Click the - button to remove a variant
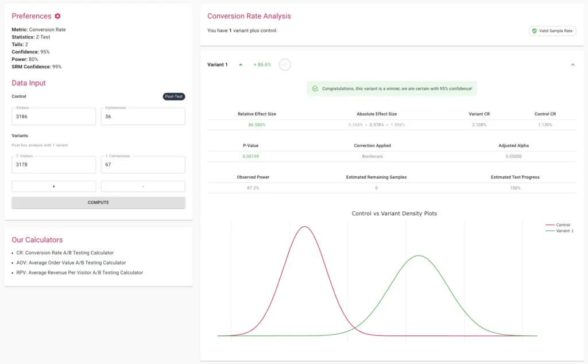 pos(142,186)
